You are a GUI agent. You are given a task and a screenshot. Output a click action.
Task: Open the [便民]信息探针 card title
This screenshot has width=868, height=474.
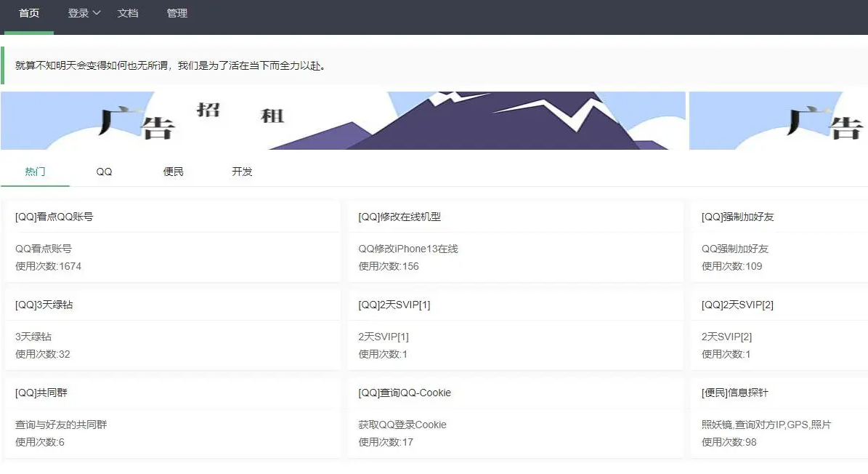[x=734, y=393]
